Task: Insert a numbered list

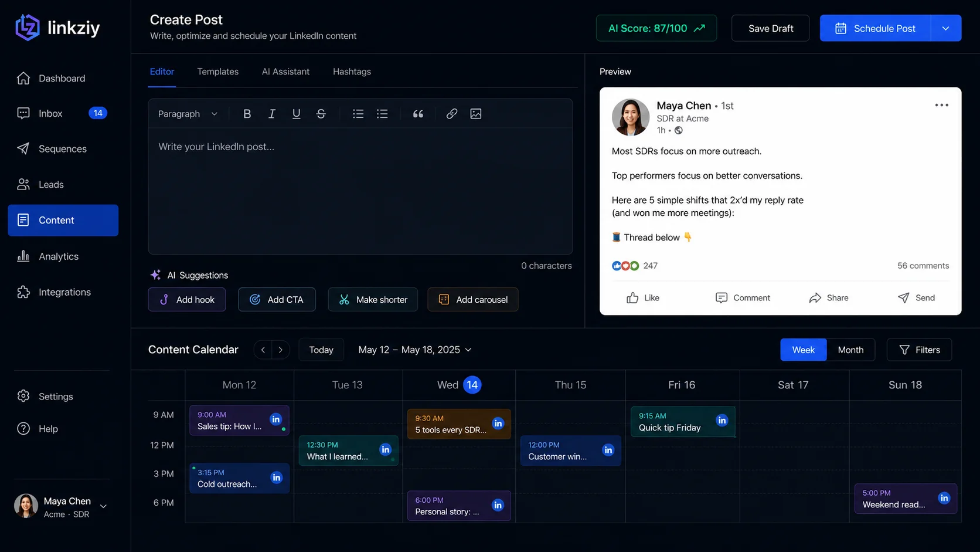Action: (x=382, y=114)
